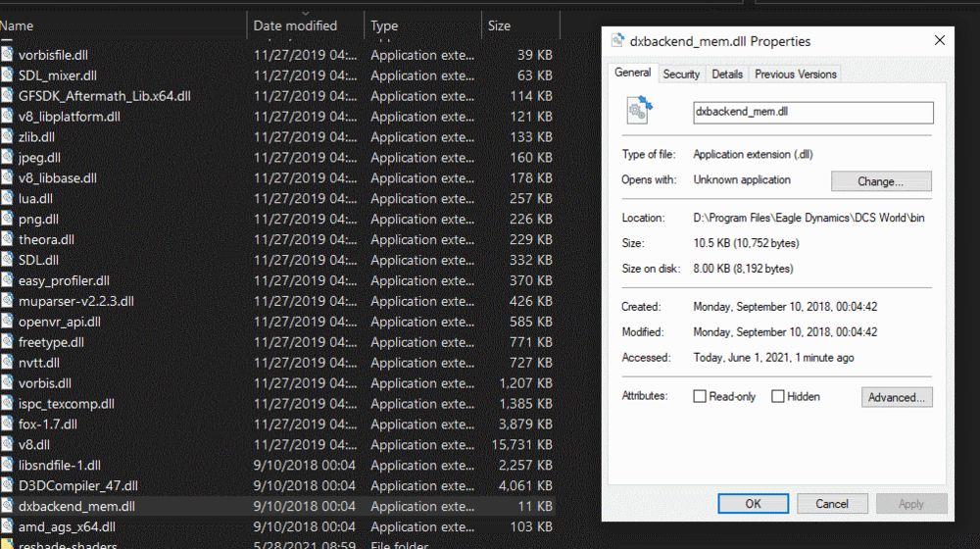
Task: Click the D3DCompiler_47.dll file icon
Action: [8, 486]
